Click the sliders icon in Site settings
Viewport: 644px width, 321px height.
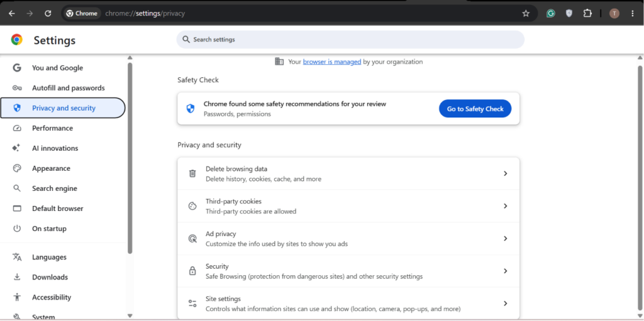192,303
